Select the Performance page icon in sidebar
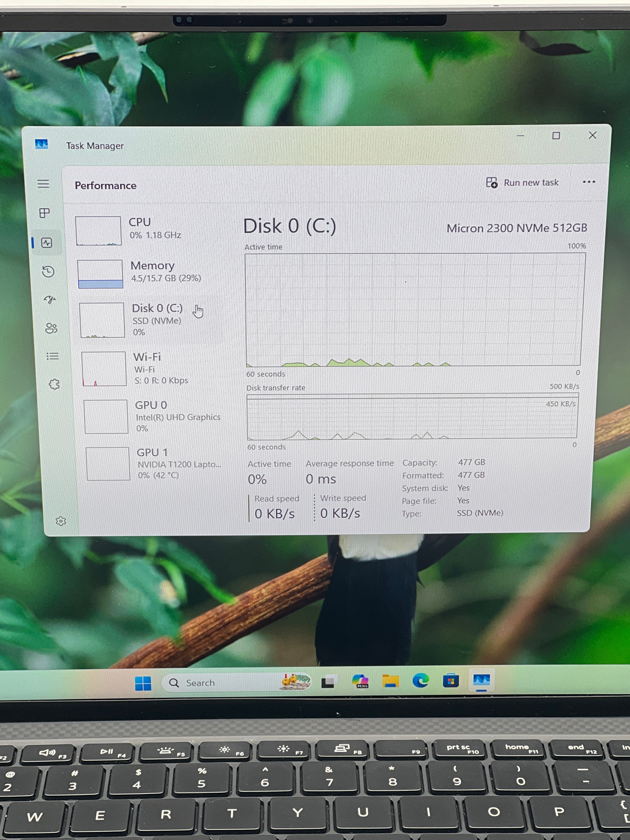Screen dimensions: 630x840 [47, 243]
